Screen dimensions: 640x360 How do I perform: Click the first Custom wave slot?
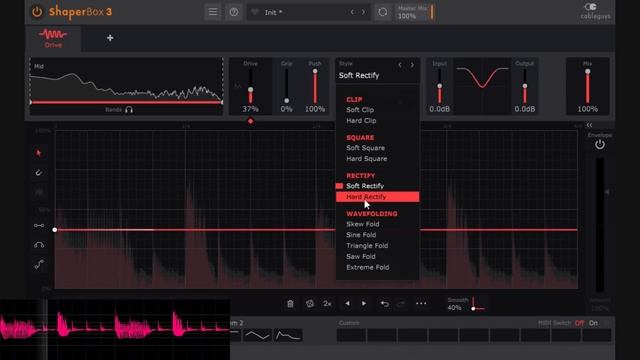click(351, 336)
